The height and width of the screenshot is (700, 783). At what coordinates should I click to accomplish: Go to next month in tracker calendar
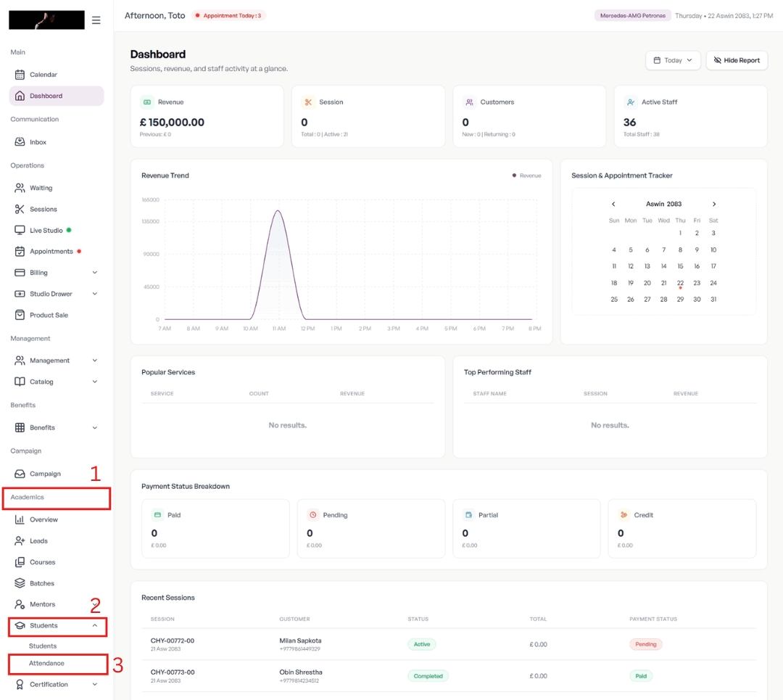click(714, 204)
